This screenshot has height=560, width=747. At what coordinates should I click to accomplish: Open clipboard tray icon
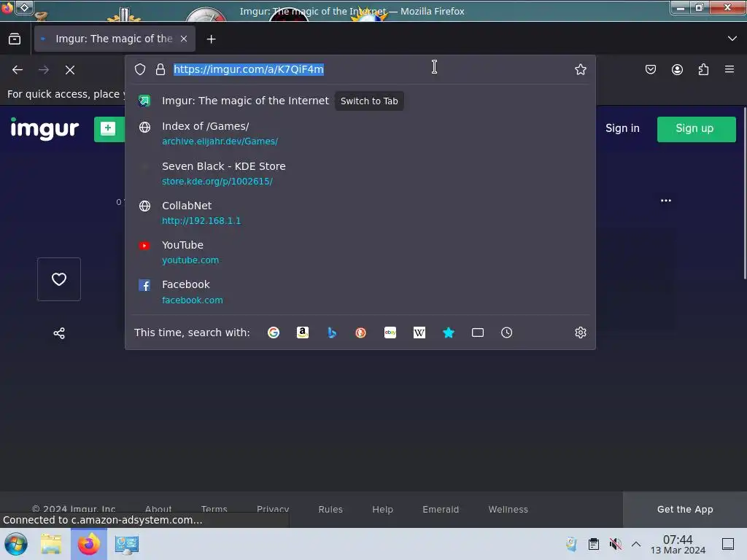pyautogui.click(x=594, y=544)
